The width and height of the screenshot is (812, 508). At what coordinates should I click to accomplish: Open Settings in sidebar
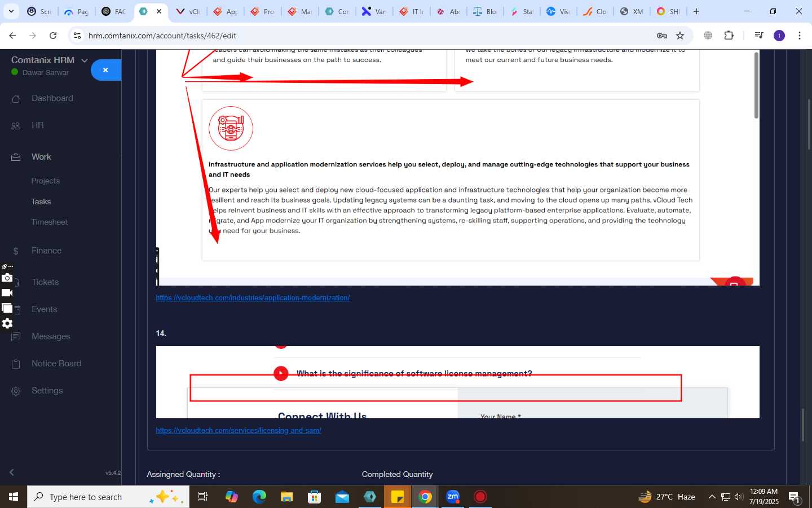coord(47,391)
